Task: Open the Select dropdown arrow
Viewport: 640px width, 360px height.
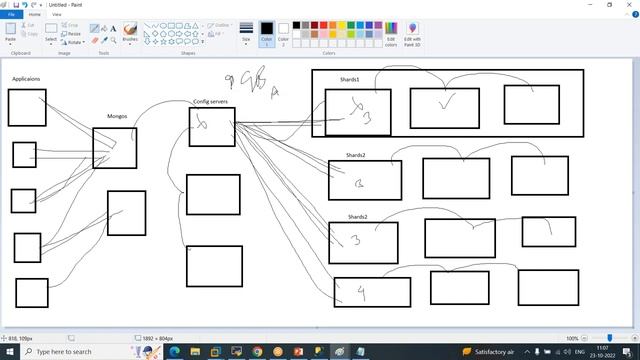Action: coord(51,43)
